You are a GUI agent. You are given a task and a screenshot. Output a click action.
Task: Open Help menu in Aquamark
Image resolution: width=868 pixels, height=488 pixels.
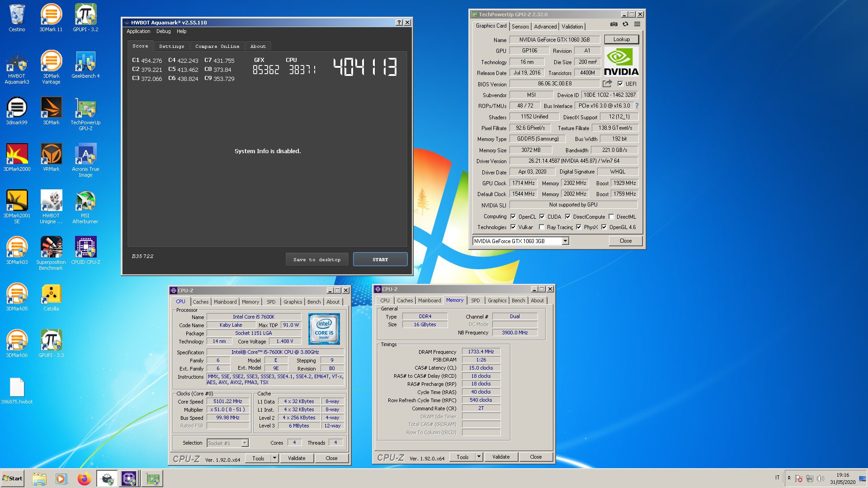click(181, 31)
